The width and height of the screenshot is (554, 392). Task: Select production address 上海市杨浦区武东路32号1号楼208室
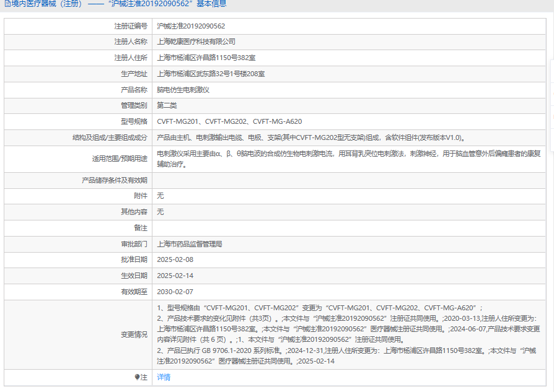pos(211,74)
